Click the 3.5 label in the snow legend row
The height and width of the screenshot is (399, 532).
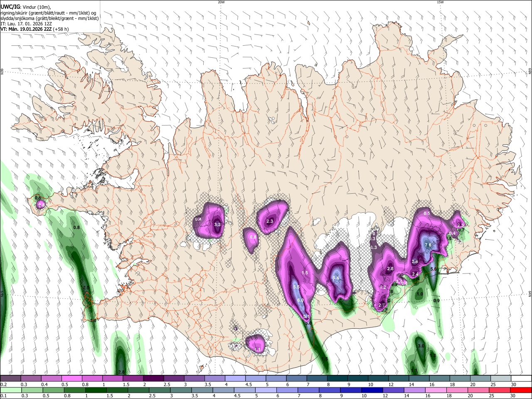tap(208, 385)
